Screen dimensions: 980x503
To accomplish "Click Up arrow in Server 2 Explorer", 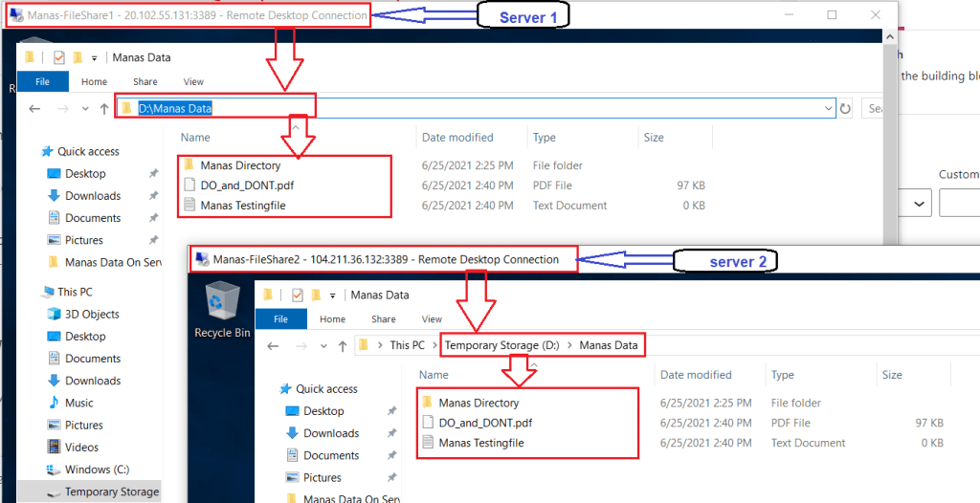I will pos(342,345).
